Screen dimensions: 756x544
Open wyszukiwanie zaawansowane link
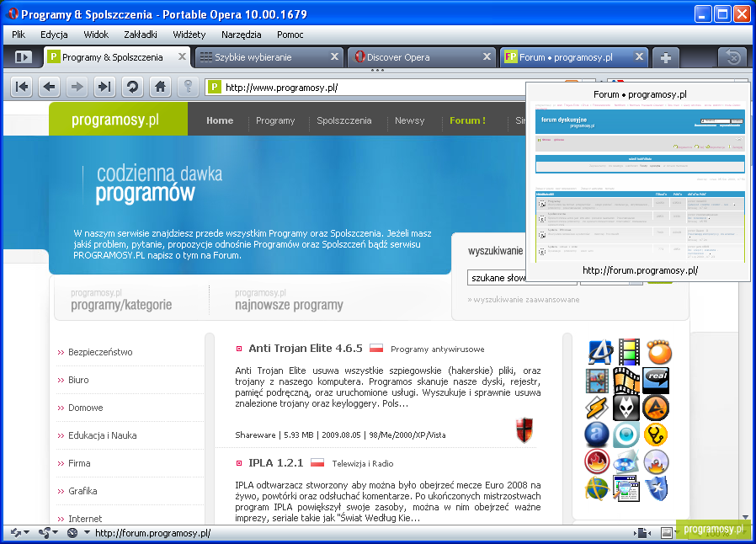[524, 300]
